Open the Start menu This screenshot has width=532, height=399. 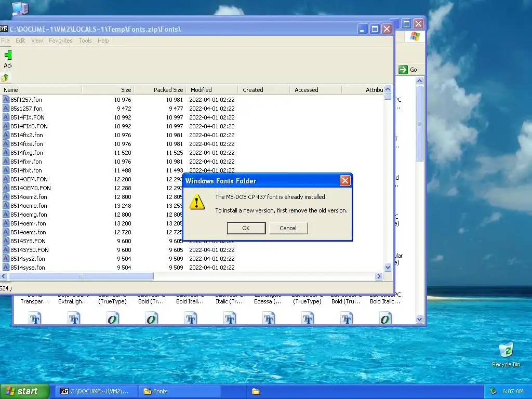pyautogui.click(x=24, y=392)
